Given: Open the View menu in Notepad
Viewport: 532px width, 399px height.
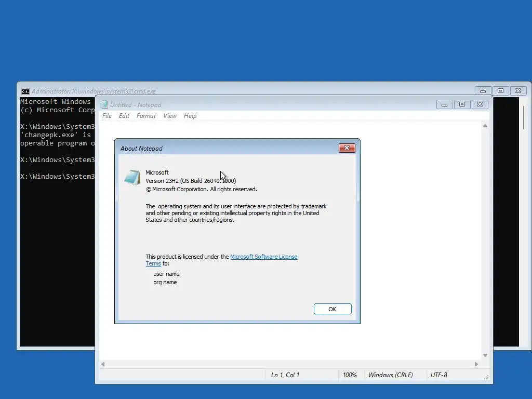Looking at the screenshot, I should 170,116.
